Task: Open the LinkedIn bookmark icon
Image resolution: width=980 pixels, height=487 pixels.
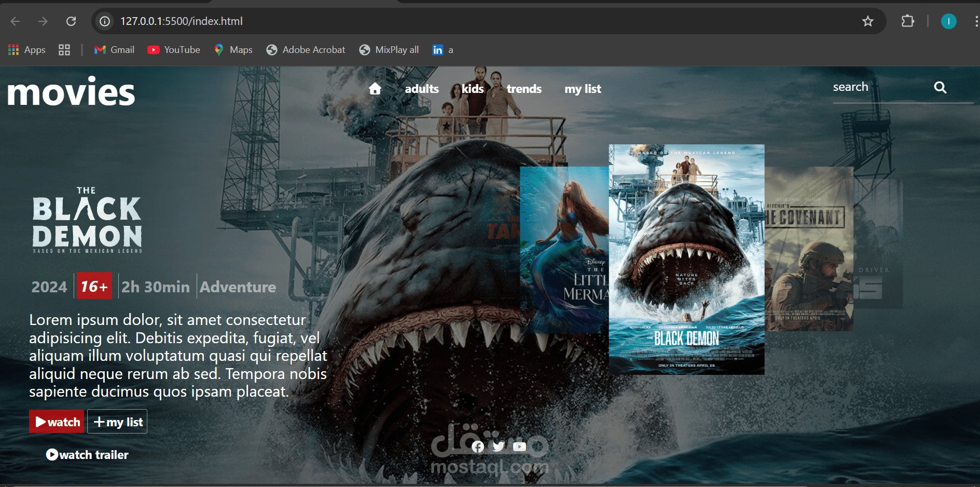Action: tap(438, 50)
